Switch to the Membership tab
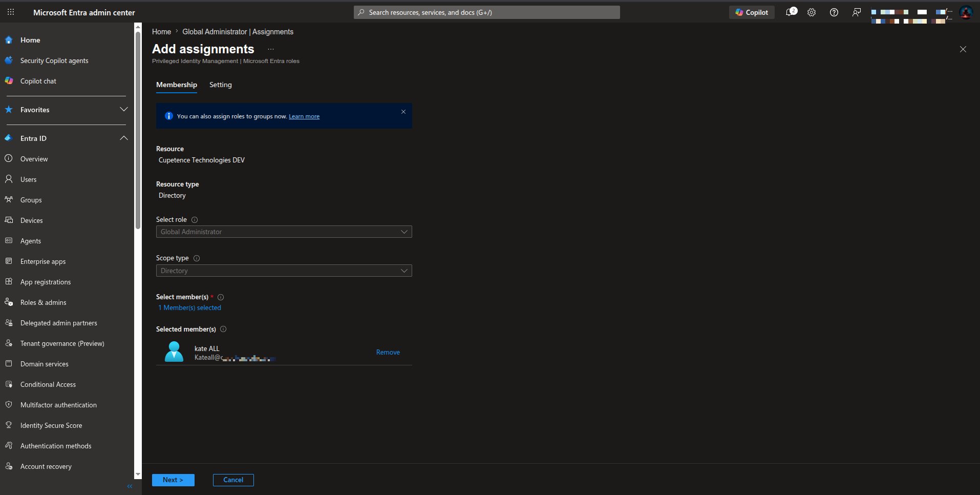980x495 pixels. (177, 85)
